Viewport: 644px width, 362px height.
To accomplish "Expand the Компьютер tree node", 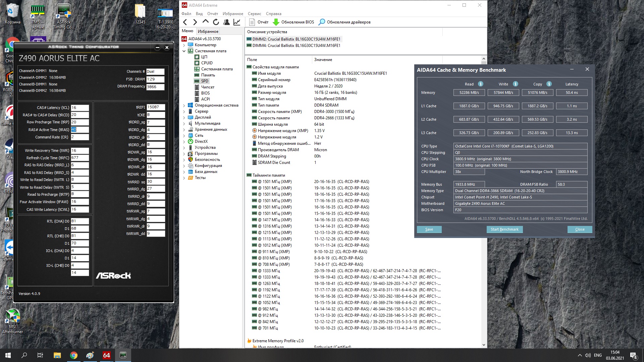I will coord(184,45).
